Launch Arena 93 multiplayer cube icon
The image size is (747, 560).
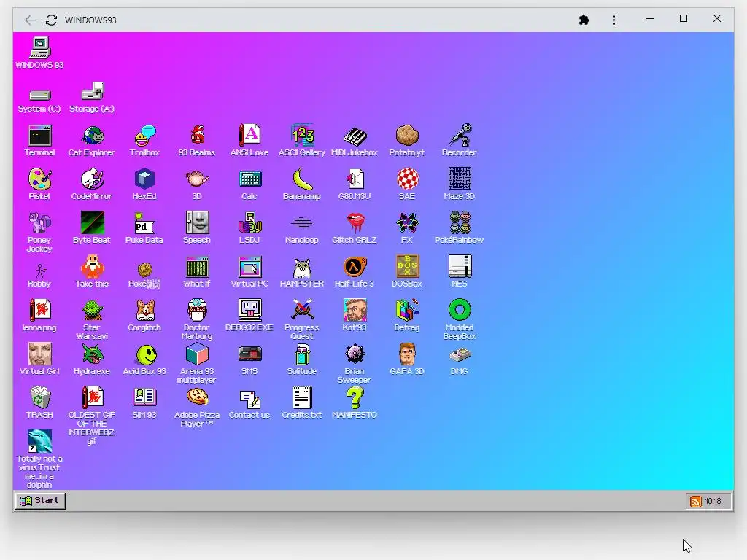(197, 355)
